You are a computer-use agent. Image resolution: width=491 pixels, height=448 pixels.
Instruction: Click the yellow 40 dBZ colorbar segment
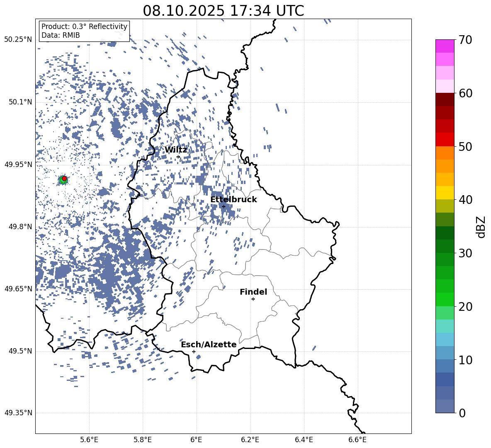[x=445, y=193]
